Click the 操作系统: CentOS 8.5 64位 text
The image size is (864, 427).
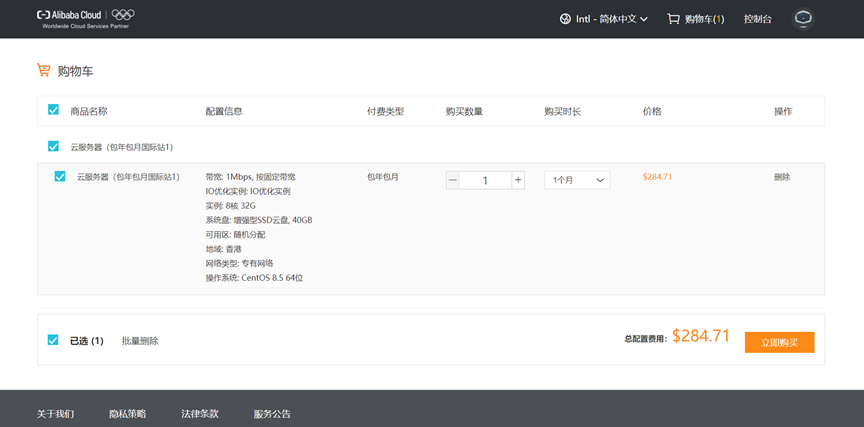[255, 278]
